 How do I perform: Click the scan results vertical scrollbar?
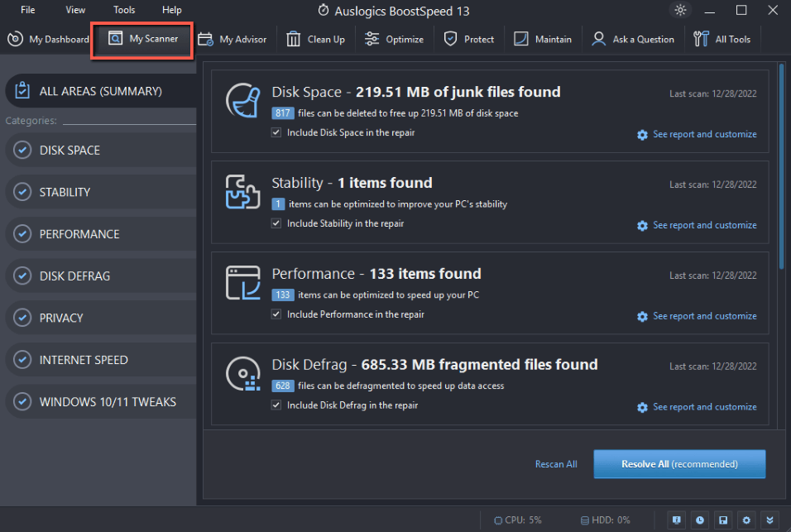(781, 166)
